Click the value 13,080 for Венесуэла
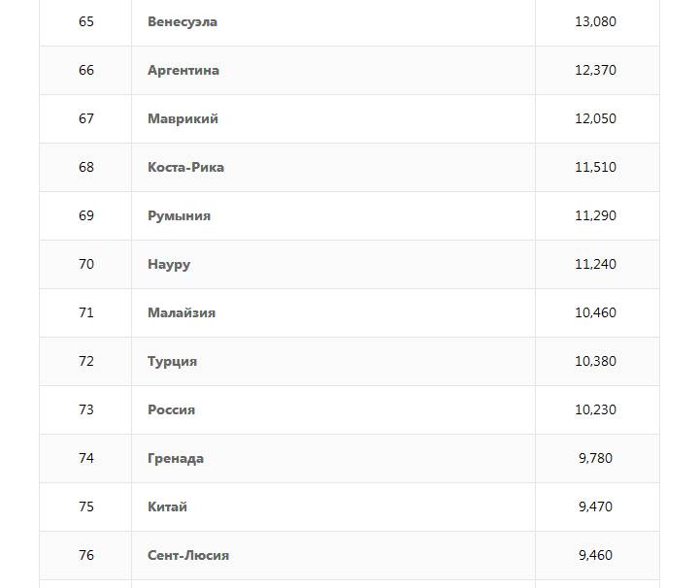Viewport: 700px width, 588px height. coord(595,21)
